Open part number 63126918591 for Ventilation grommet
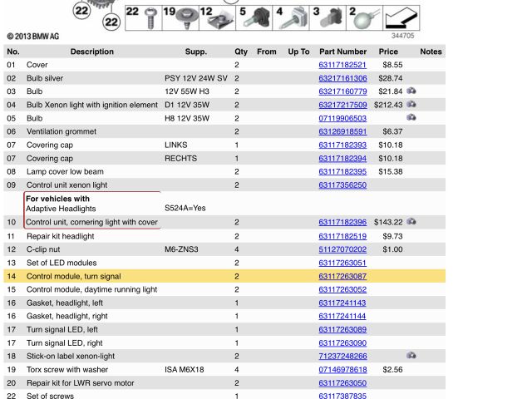 [342, 131]
